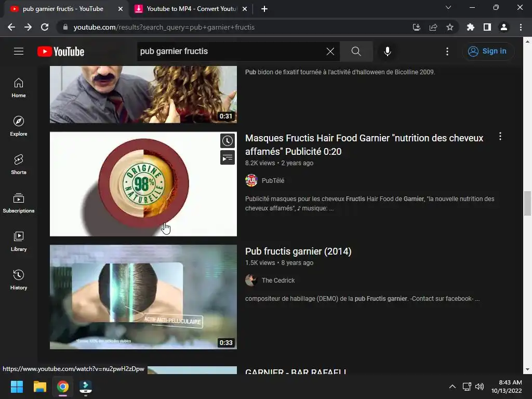Image resolution: width=532 pixels, height=399 pixels.
Task: Add Masques Fructis video to Watch later
Action: coord(228,141)
